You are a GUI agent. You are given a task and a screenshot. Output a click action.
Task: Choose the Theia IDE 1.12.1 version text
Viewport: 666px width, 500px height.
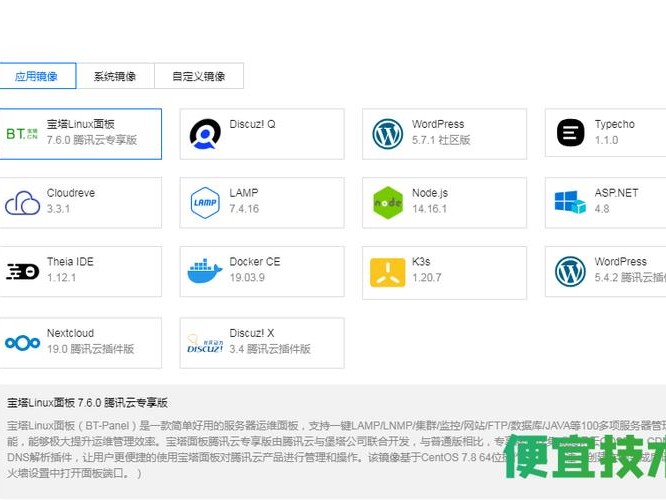point(62,277)
